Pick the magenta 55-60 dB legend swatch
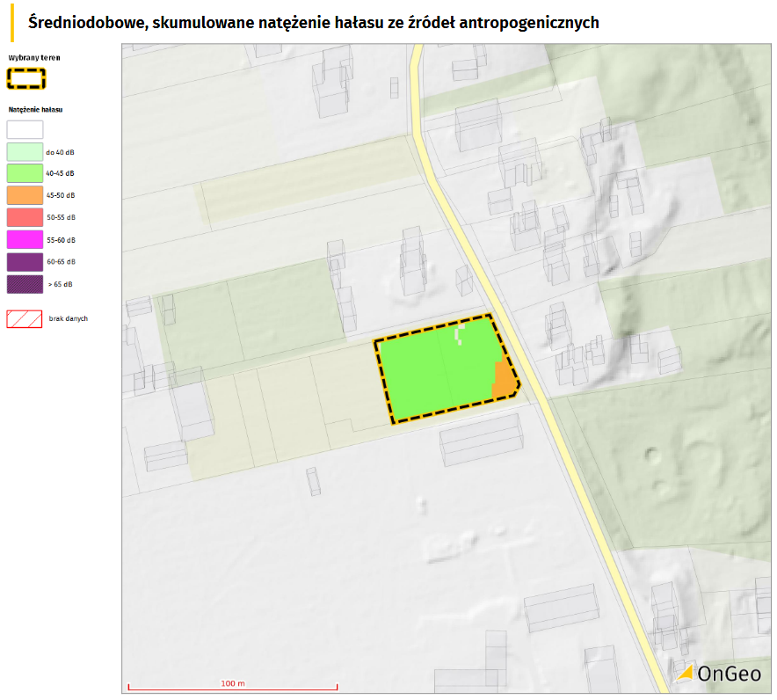The height and width of the screenshot is (700, 777). pyautogui.click(x=25, y=239)
